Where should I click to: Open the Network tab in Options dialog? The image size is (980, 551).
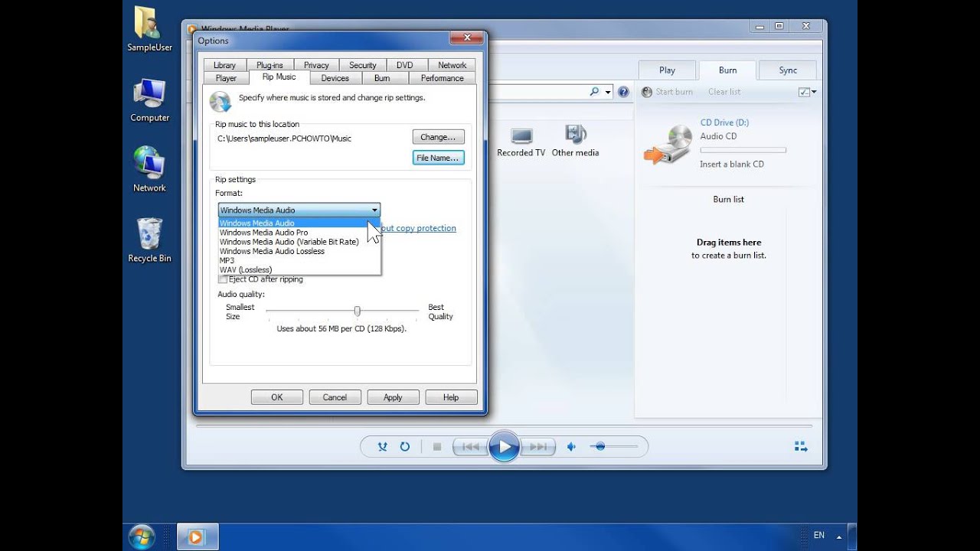click(x=452, y=65)
